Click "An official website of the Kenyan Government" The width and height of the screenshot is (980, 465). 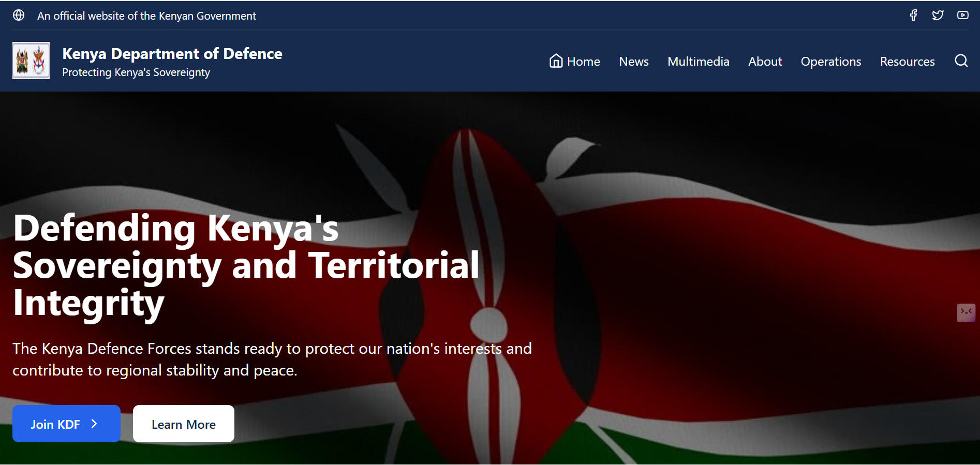click(x=146, y=16)
